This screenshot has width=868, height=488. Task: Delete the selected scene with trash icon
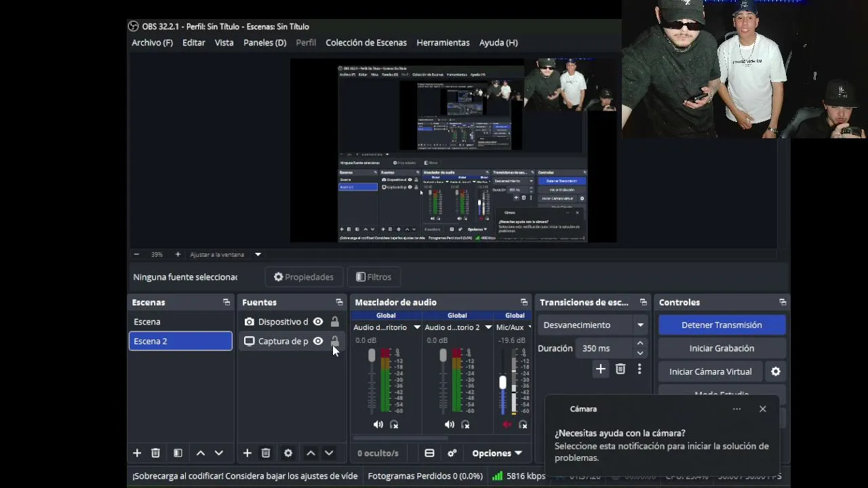tap(155, 453)
